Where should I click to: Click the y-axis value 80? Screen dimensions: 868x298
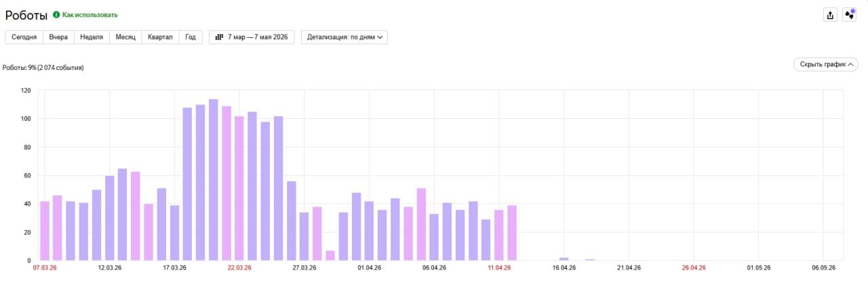tap(27, 147)
